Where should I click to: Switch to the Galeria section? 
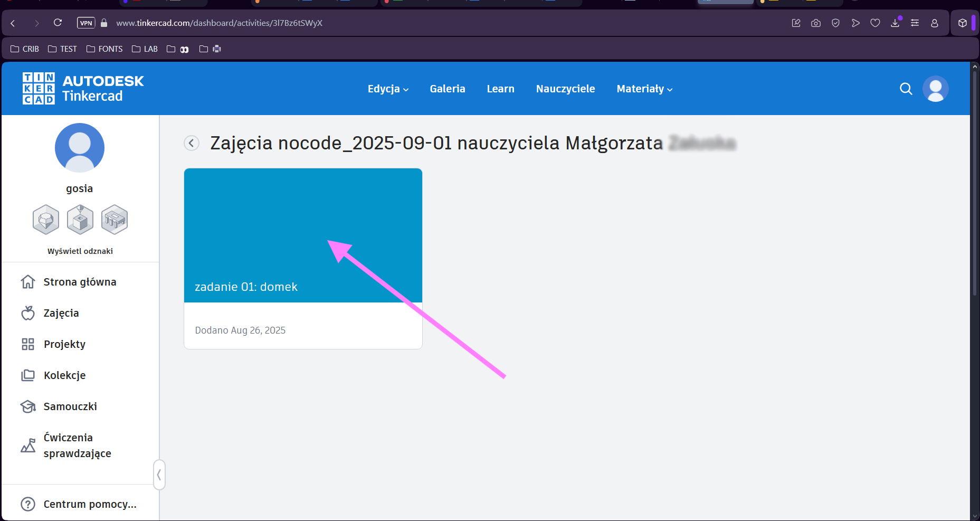coord(447,89)
